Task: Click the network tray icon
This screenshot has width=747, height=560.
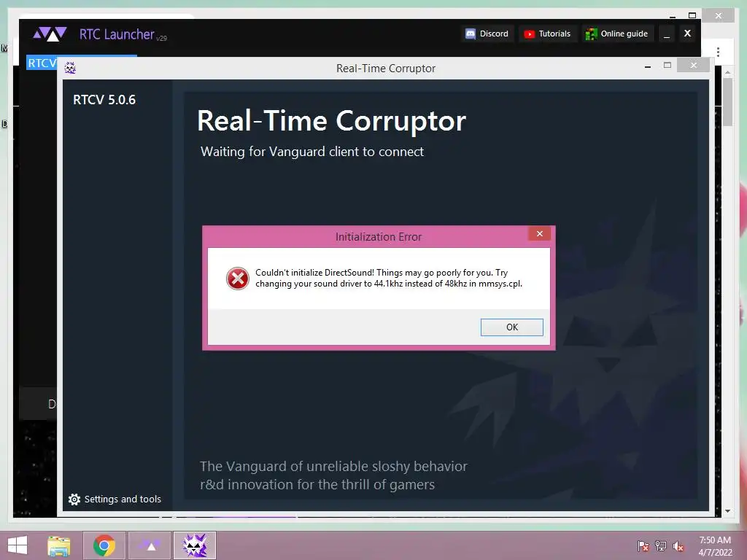Action: point(661,546)
